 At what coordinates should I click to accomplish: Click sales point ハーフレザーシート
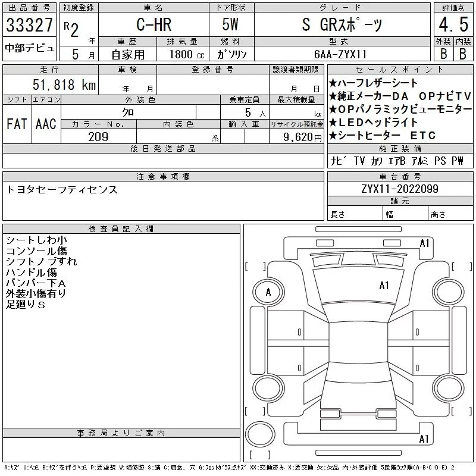click(374, 83)
